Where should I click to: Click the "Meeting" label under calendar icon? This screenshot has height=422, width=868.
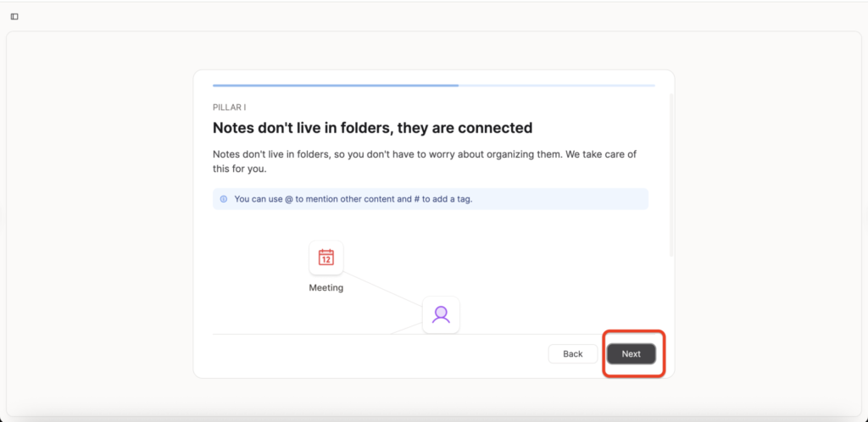click(x=325, y=287)
